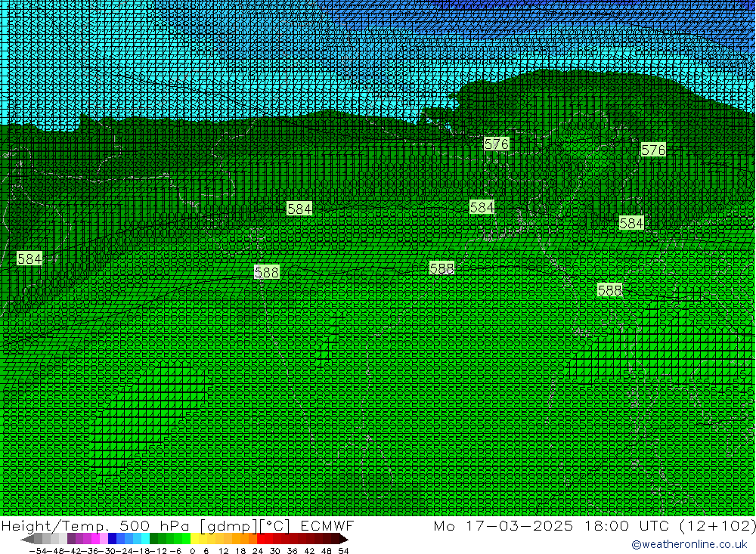756x554 pixels.
Task: Click the -54 value on the scale
Action: (x=39, y=551)
